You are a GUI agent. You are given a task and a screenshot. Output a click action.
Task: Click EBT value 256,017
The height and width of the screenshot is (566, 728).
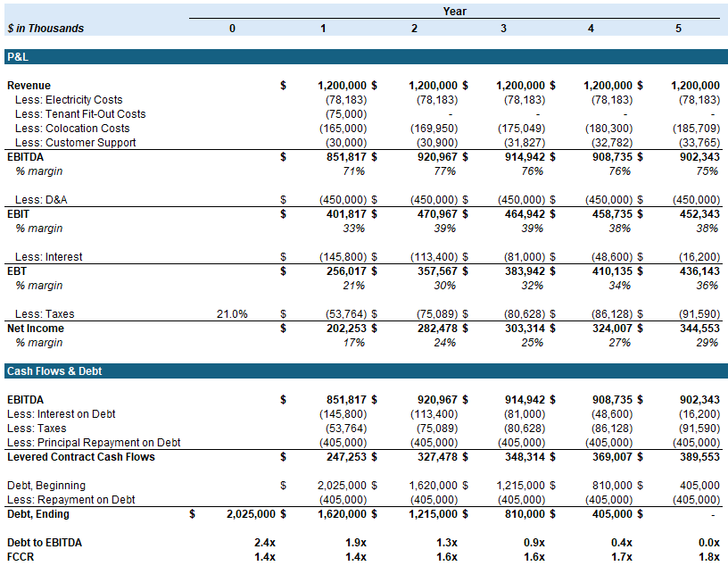346,271
